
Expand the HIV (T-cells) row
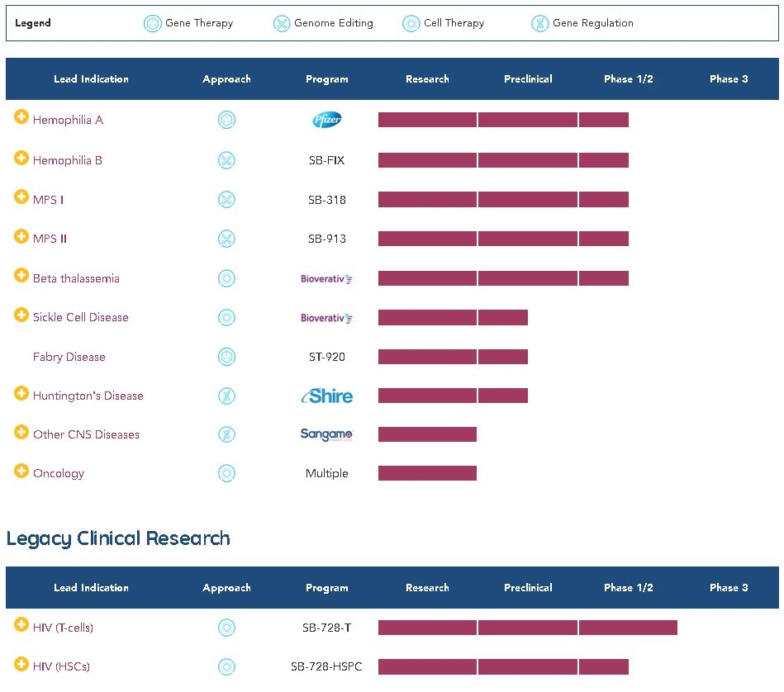[x=21, y=625]
